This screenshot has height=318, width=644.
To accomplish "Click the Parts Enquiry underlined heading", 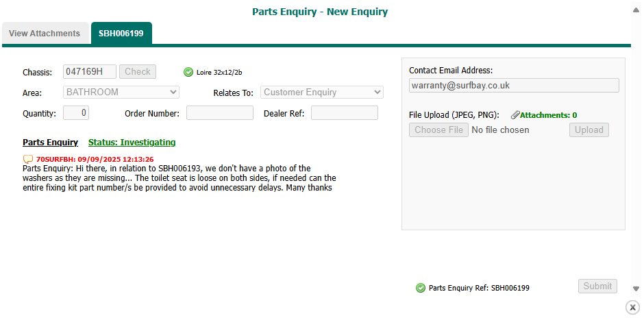I will pyautogui.click(x=50, y=143).
